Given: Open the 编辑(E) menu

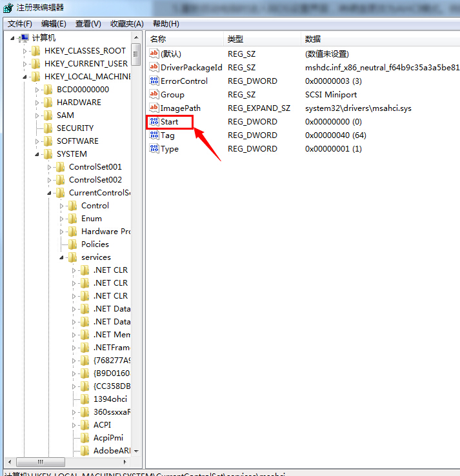Looking at the screenshot, I should (54, 24).
